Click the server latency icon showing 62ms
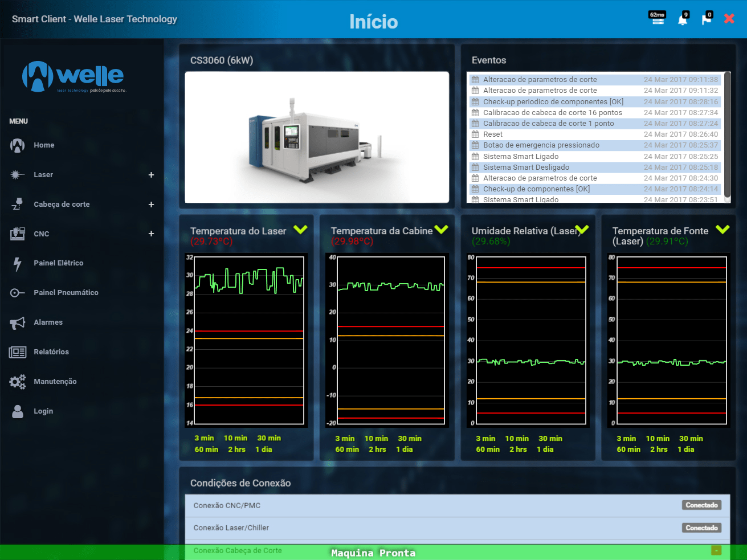Image resolution: width=747 pixels, height=560 pixels. (657, 18)
